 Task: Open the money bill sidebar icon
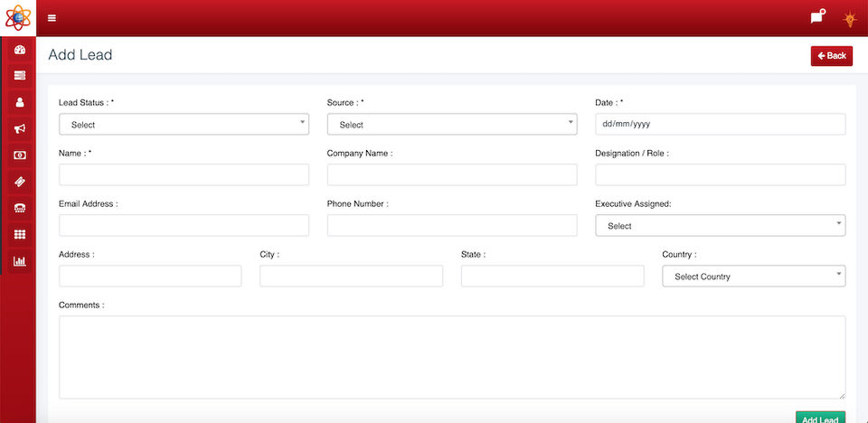(20, 155)
